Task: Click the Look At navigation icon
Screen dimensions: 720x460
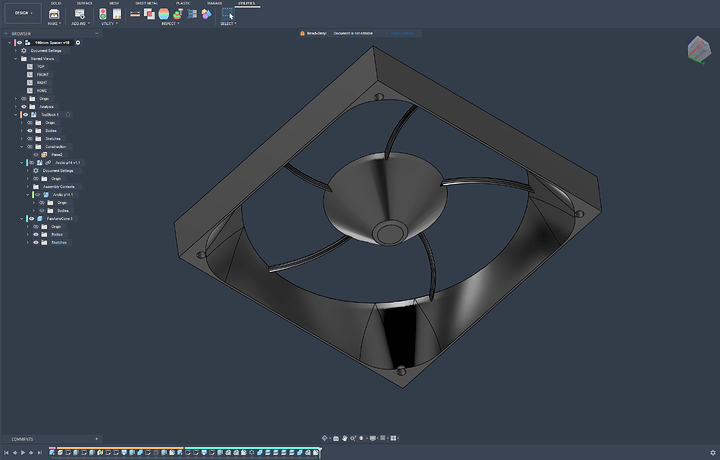Action: tap(336, 438)
